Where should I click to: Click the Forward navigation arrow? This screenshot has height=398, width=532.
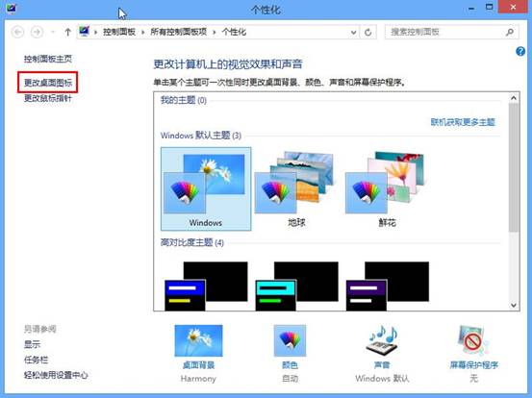(x=37, y=33)
